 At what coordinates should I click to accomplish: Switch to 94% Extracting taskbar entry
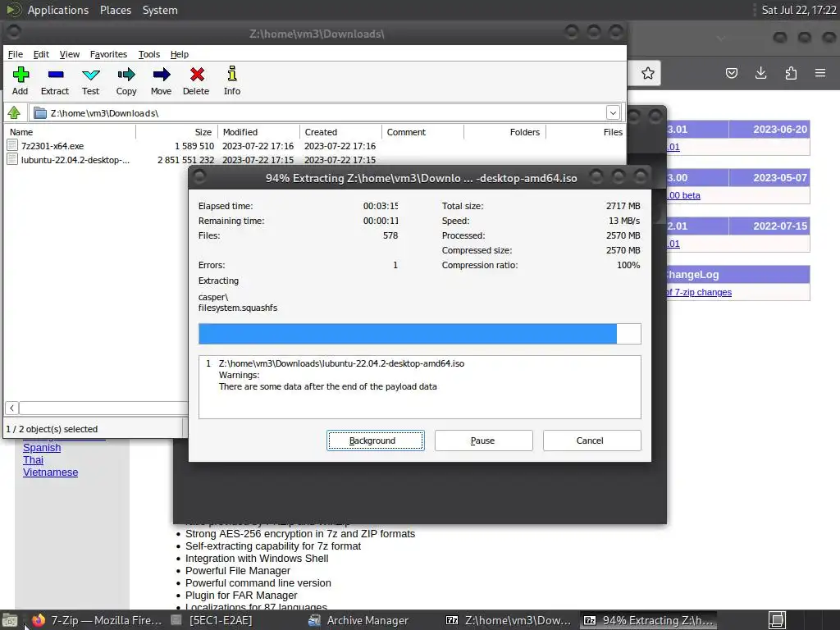649,620
